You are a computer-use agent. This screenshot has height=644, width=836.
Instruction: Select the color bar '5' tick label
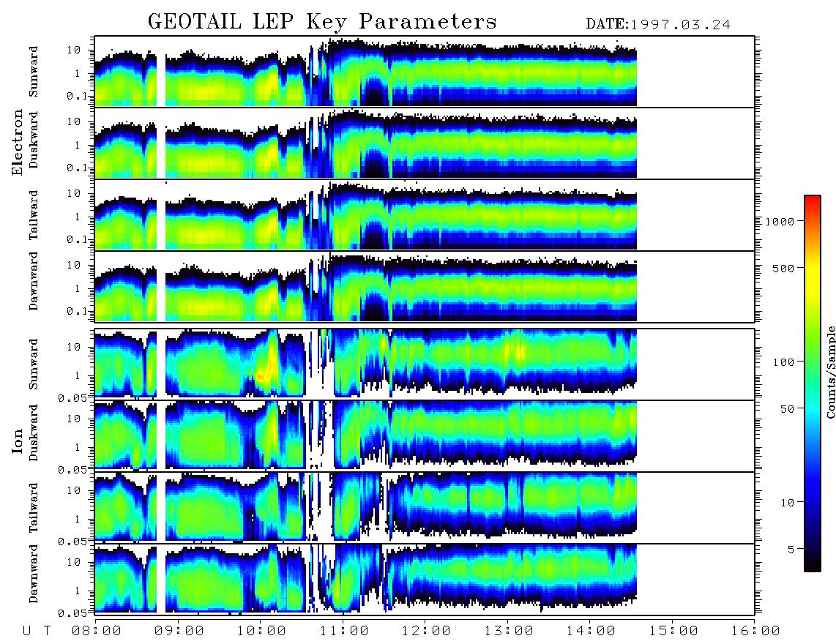[x=791, y=549]
